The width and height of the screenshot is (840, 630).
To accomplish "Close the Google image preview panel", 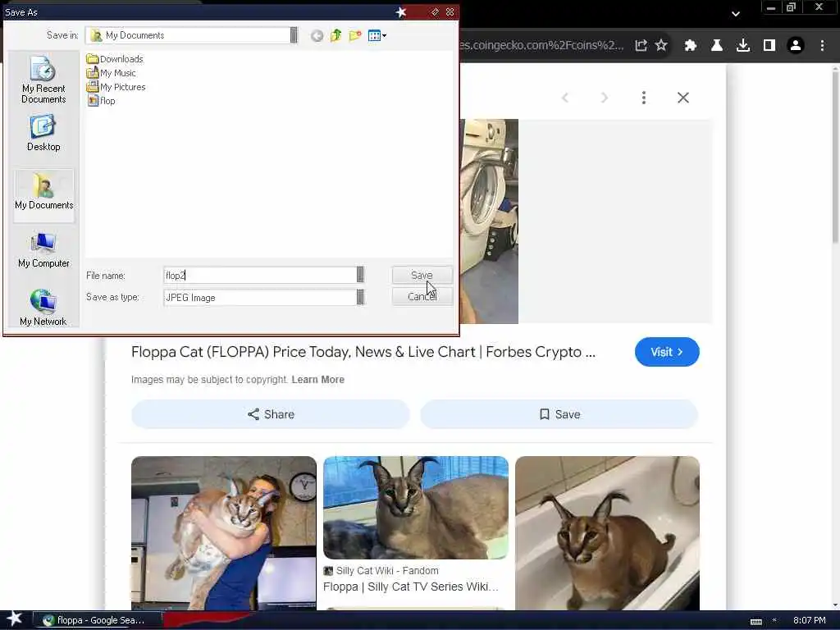I will [683, 98].
